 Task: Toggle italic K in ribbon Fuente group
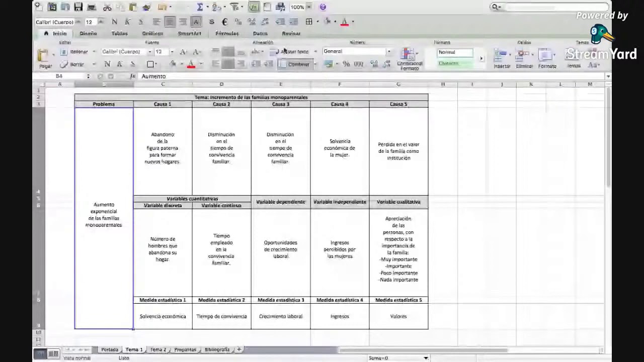(x=120, y=64)
